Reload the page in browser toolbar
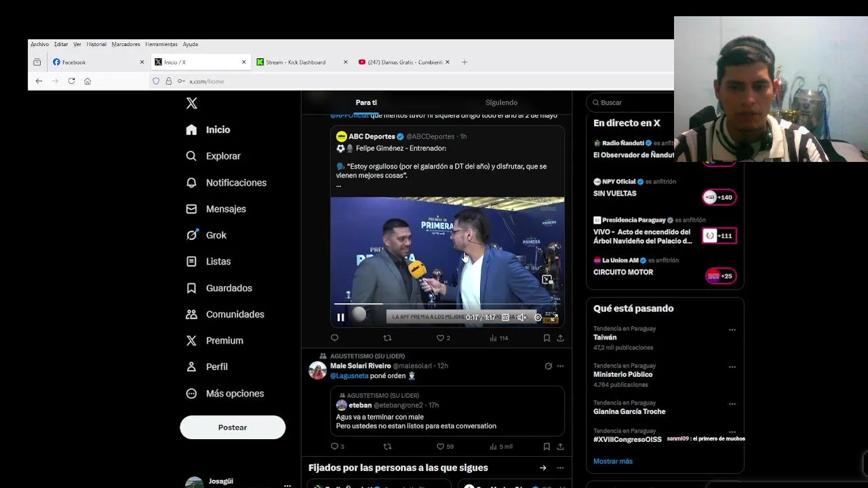The image size is (868, 488). (x=71, y=81)
